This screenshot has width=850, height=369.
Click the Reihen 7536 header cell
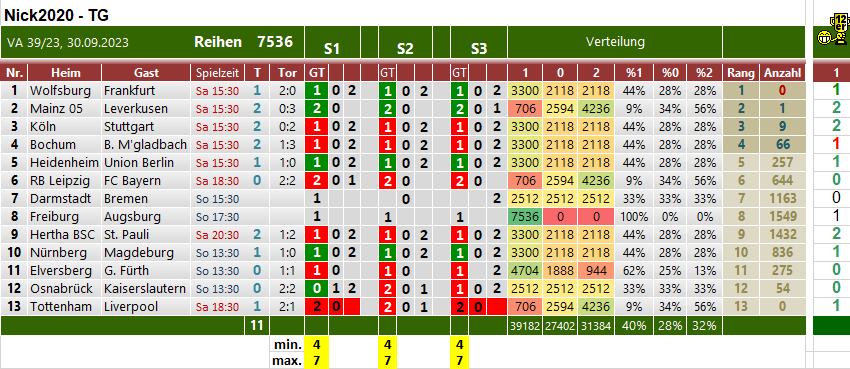coord(243,42)
